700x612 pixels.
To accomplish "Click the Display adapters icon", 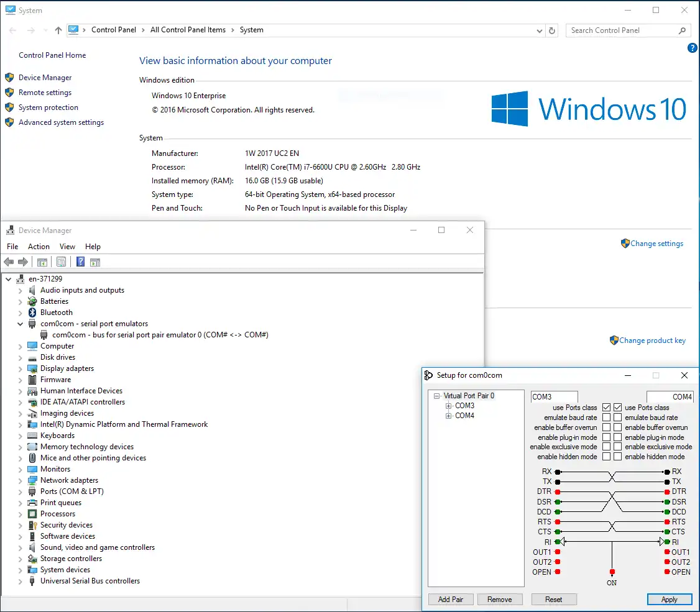I will (x=32, y=368).
